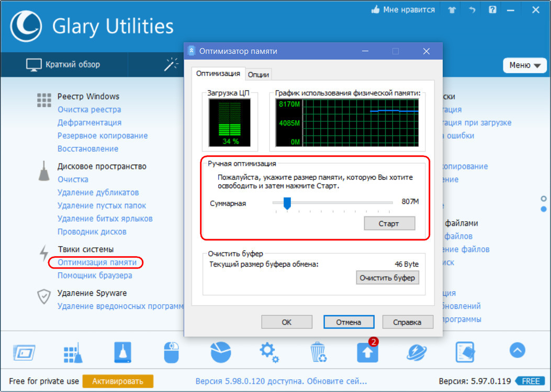Screen dimensions: 551x392
Task: Click the FREE edition badge
Action: 530,381
